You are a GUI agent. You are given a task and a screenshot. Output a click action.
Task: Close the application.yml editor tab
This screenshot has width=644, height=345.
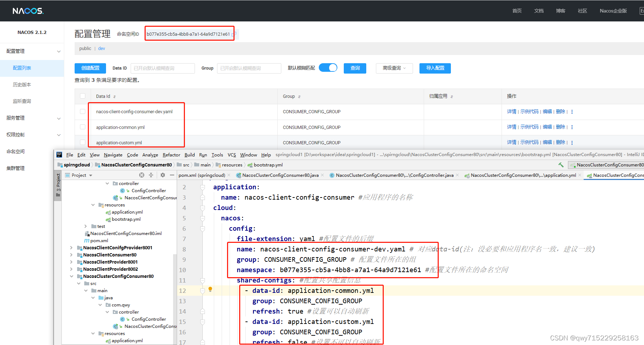coord(580,175)
